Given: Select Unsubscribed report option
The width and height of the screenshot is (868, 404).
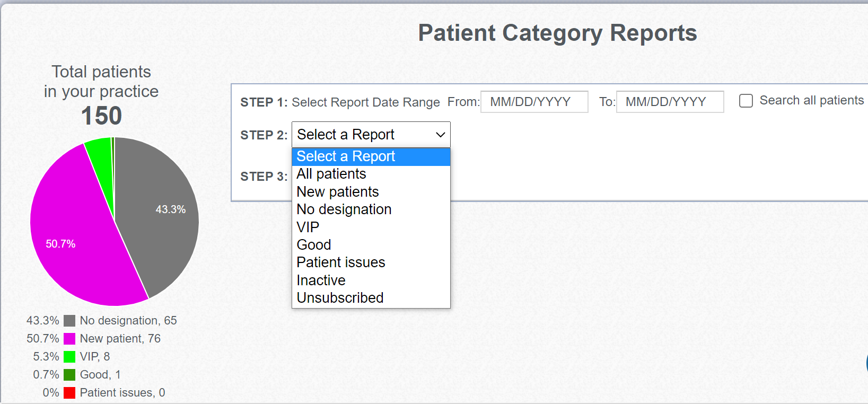Looking at the screenshot, I should [x=371, y=298].
